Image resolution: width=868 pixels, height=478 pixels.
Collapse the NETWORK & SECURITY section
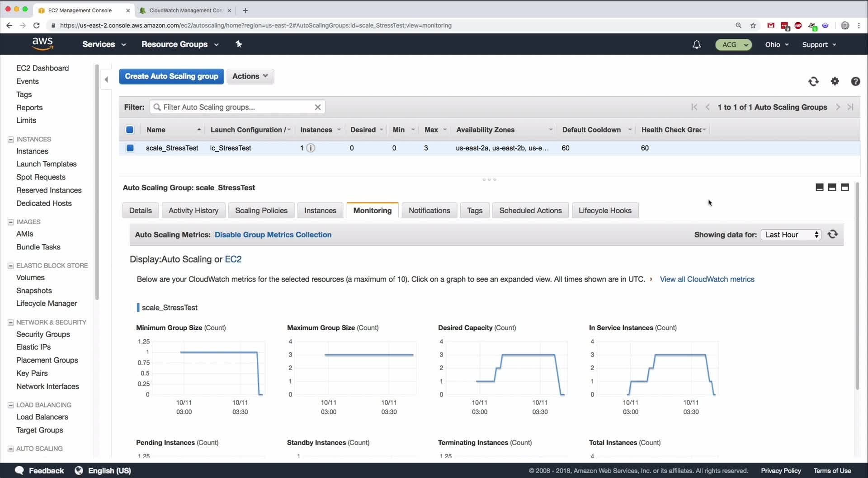10,322
